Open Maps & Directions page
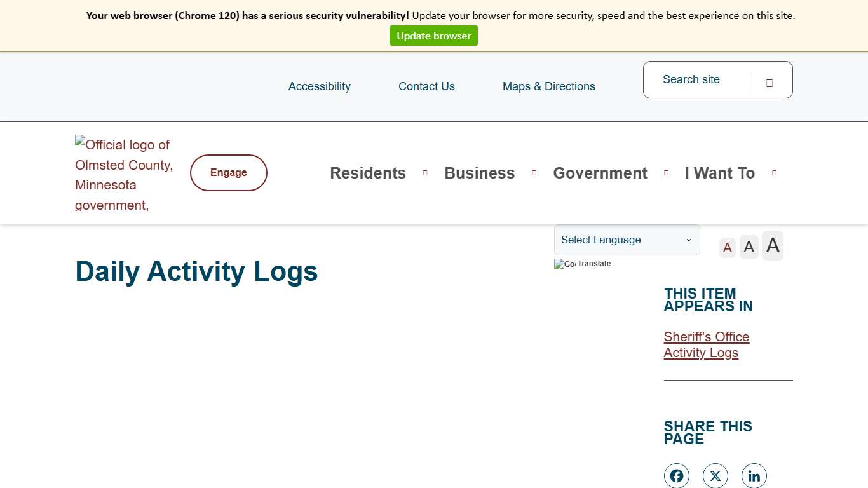This screenshot has width=868, height=488. click(x=548, y=86)
